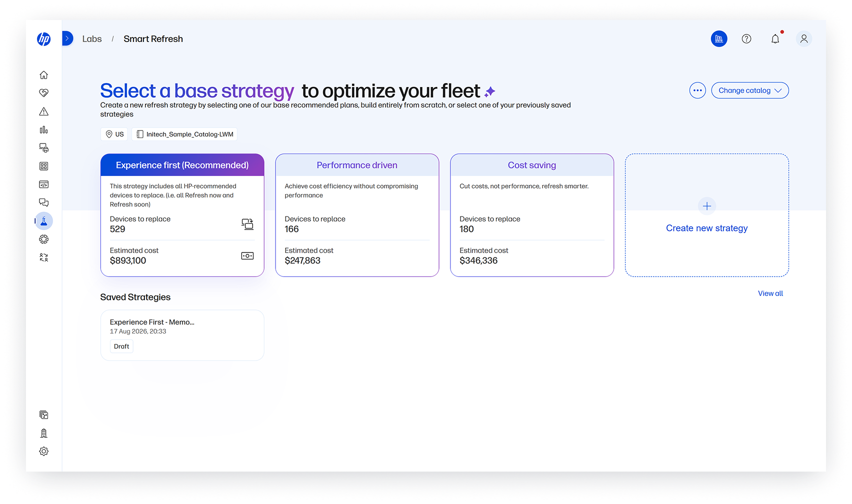Image resolution: width=852 pixels, height=504 pixels.
Task: Click the HP logo in the sidebar
Action: point(44,39)
